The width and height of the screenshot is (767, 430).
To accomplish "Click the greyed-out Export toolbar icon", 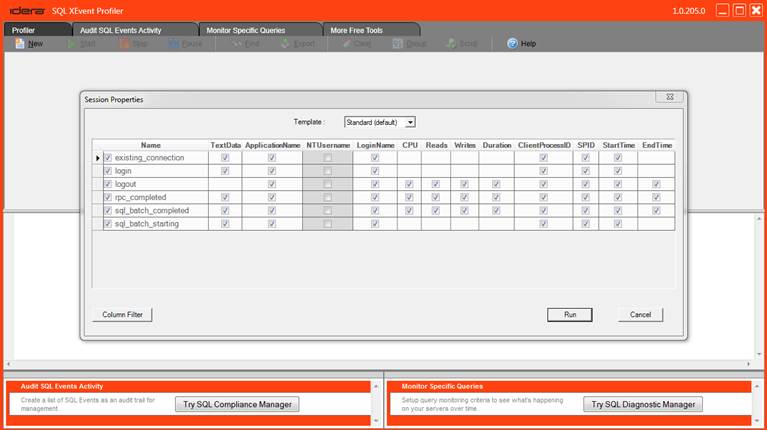I will coord(286,44).
